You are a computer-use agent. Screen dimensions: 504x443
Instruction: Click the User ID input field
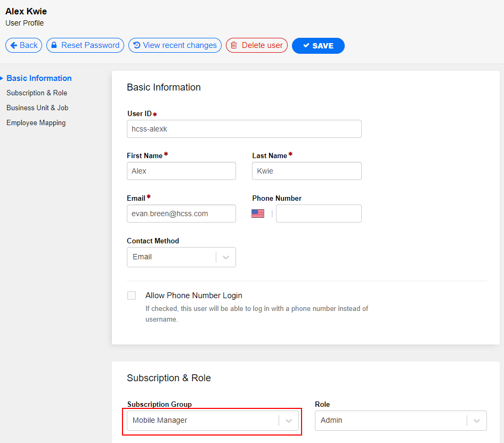243,129
